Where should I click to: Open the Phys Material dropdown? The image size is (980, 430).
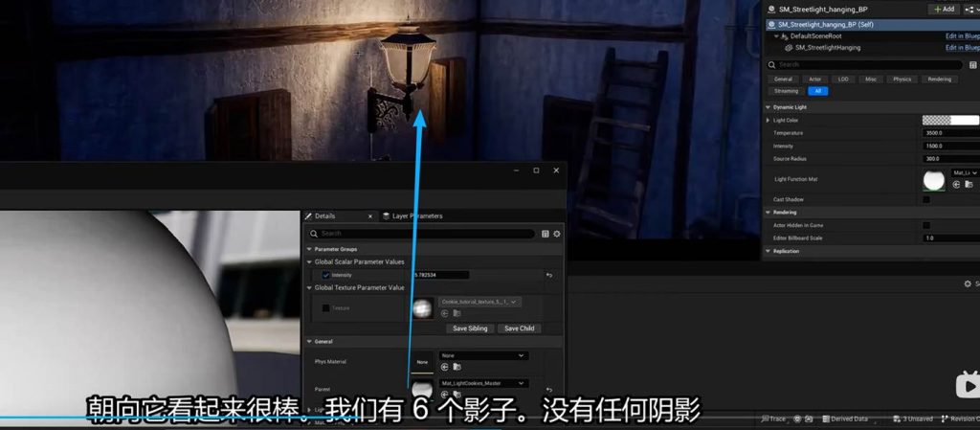tap(483, 355)
